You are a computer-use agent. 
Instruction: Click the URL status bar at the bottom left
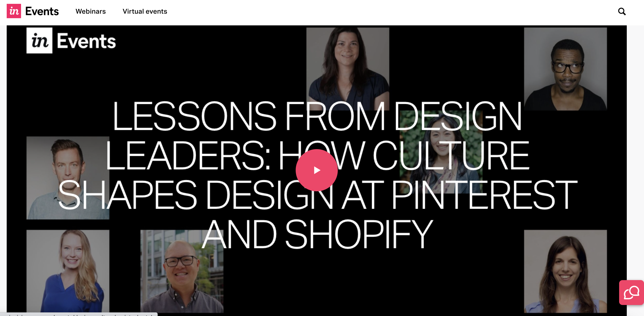79,314
